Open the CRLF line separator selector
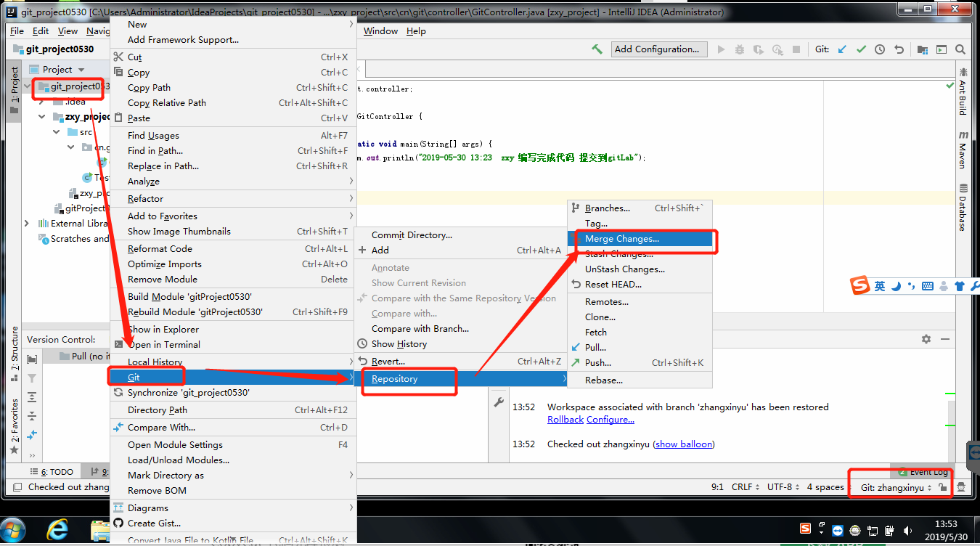The image size is (980, 546). (746, 487)
